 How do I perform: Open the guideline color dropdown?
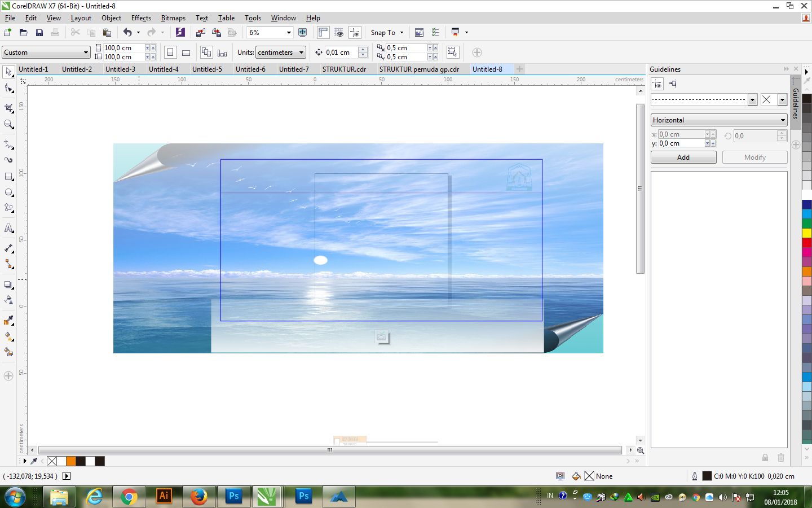(782, 100)
